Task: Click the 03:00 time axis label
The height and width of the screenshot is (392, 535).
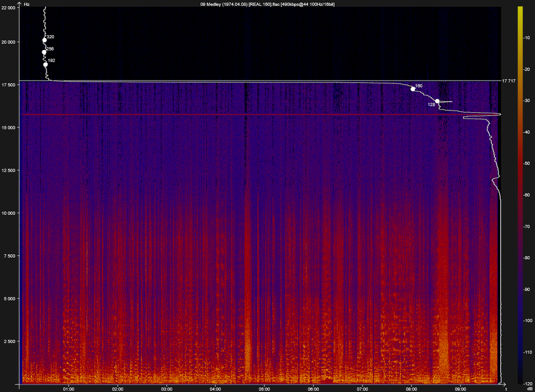Action: pos(167,389)
